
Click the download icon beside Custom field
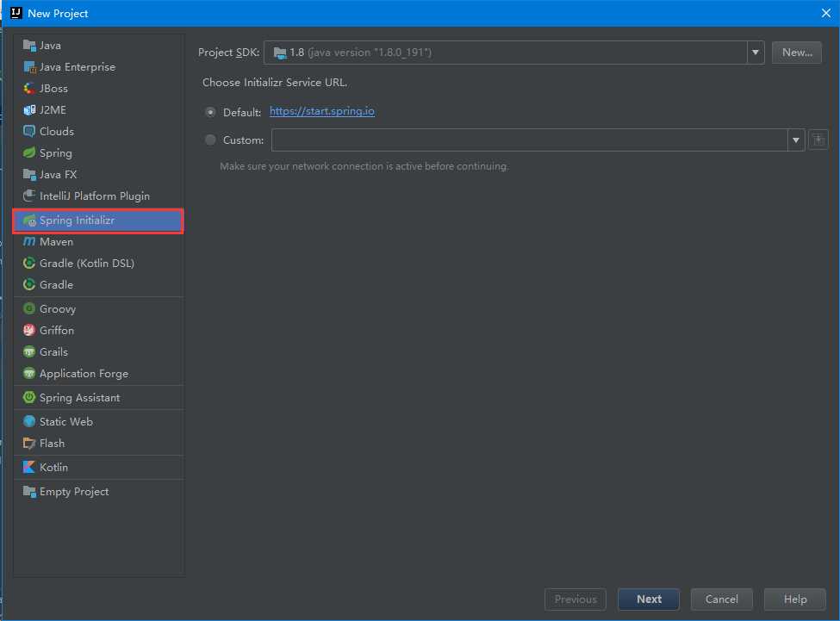click(818, 140)
